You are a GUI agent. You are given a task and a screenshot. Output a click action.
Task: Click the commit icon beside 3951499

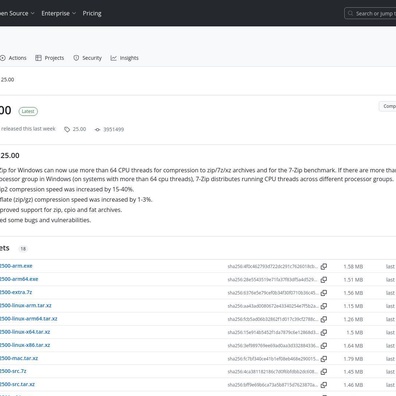pyautogui.click(x=97, y=129)
